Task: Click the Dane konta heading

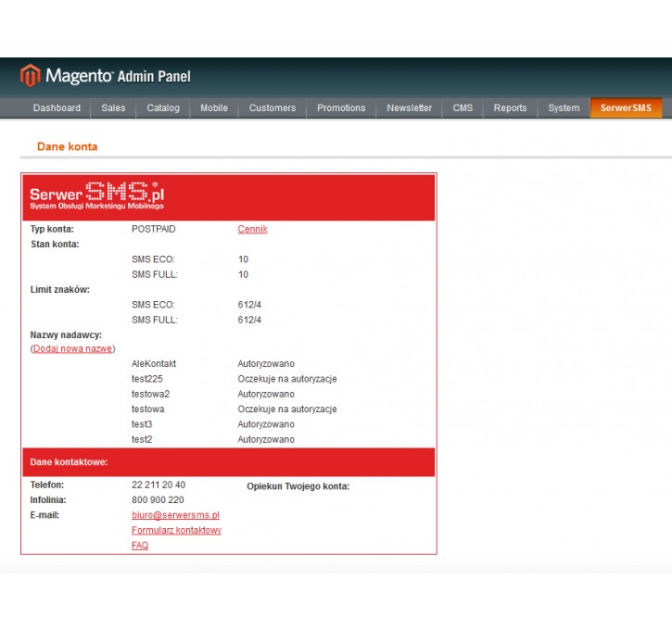Action: coord(68,147)
